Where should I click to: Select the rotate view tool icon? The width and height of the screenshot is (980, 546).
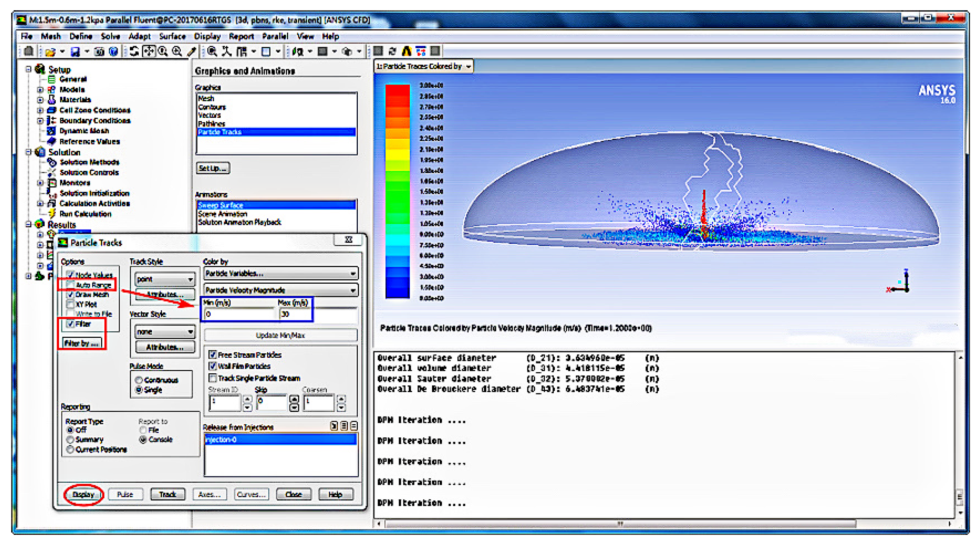click(134, 51)
